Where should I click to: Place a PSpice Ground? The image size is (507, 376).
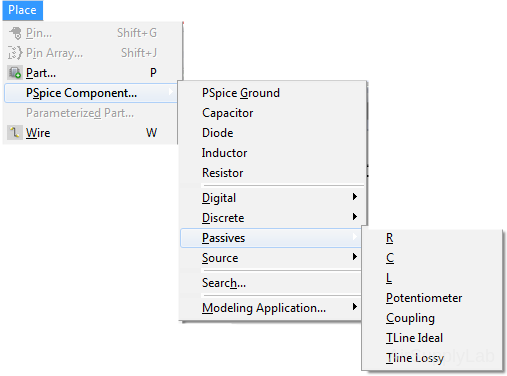pyautogui.click(x=272, y=93)
